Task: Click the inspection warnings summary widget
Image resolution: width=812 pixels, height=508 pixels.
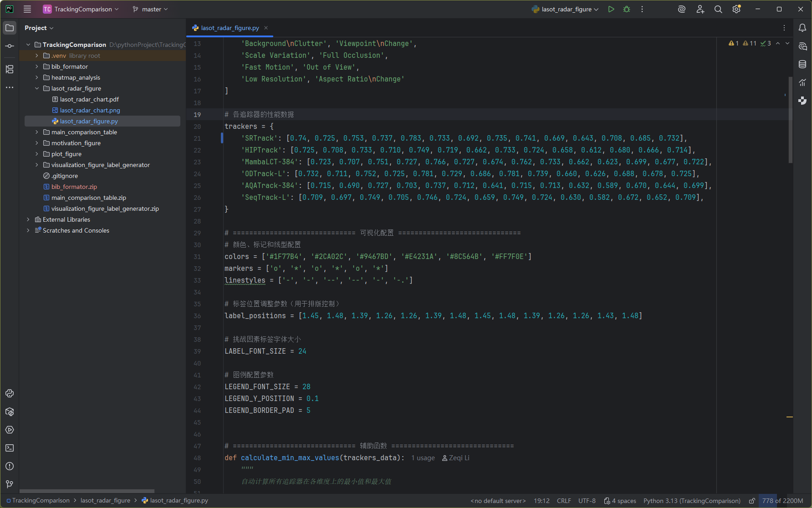Action: [x=750, y=43]
